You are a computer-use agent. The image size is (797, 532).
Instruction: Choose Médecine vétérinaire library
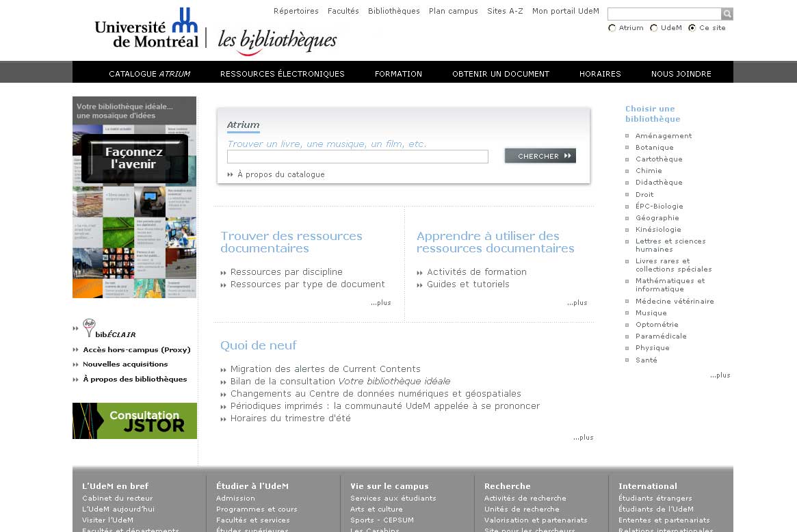coord(675,302)
